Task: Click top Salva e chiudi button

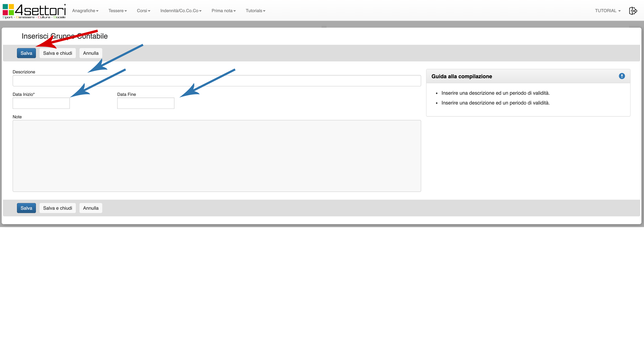Action: 57,53
